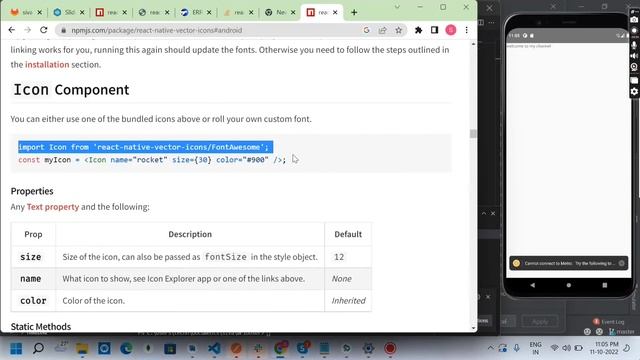Open the Chrome profile avatar
The height and width of the screenshot is (360, 640).
pyautogui.click(x=451, y=30)
